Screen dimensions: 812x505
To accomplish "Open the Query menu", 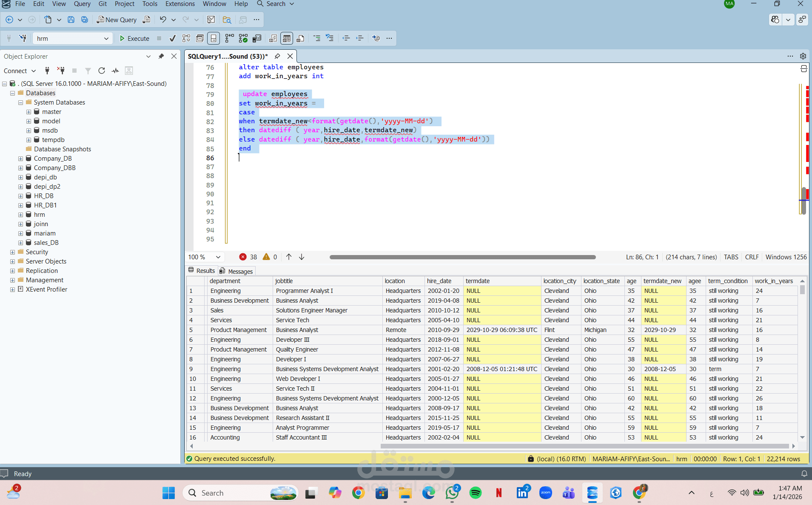I will coord(82,4).
